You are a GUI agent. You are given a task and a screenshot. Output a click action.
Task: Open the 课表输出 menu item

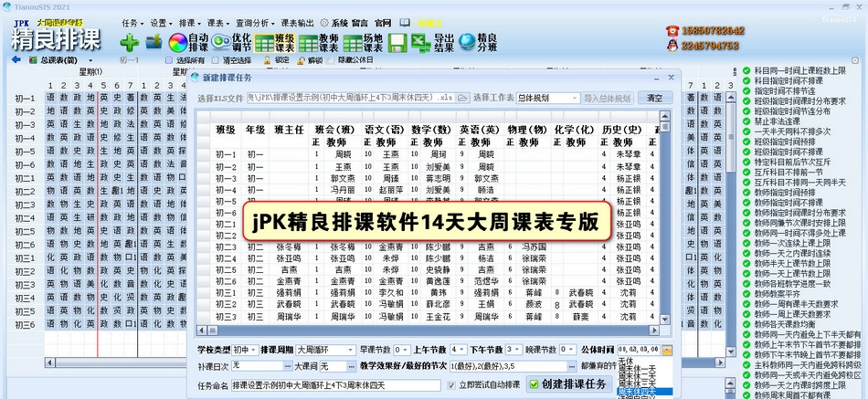tap(297, 23)
